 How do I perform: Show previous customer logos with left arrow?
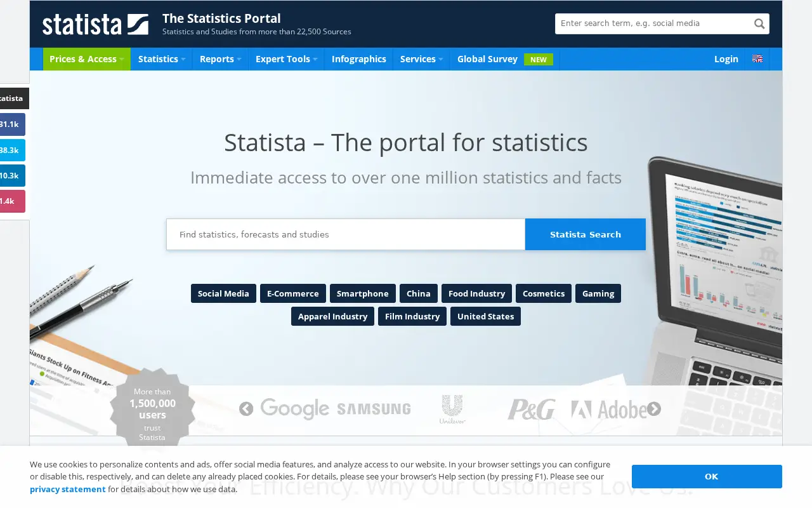click(246, 410)
